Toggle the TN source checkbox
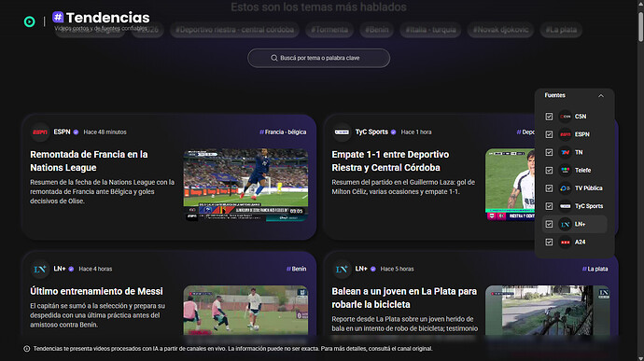 click(549, 152)
